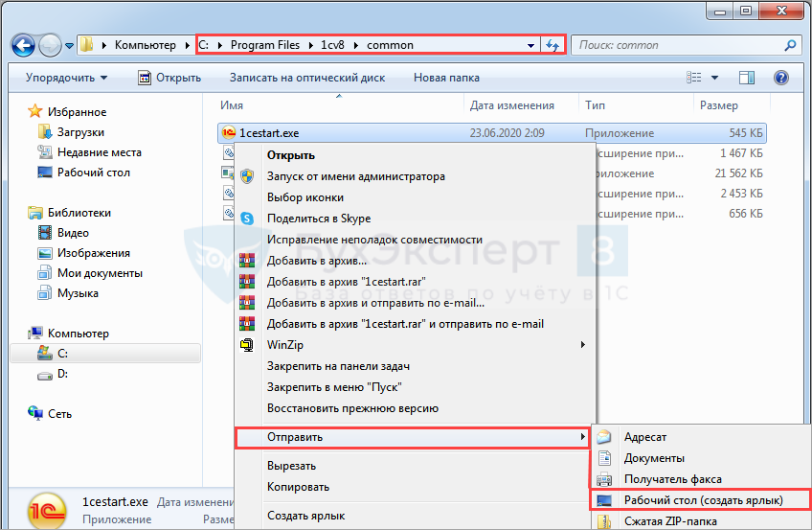Screen dimensions: 812x530
Task: Toggle the preview pane icon
Action: pyautogui.click(x=746, y=78)
